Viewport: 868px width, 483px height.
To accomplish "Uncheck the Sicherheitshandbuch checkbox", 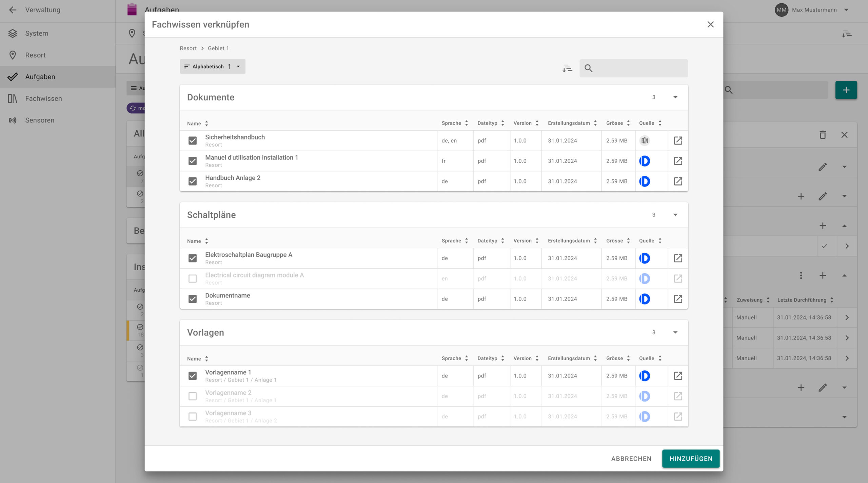I will pyautogui.click(x=193, y=140).
